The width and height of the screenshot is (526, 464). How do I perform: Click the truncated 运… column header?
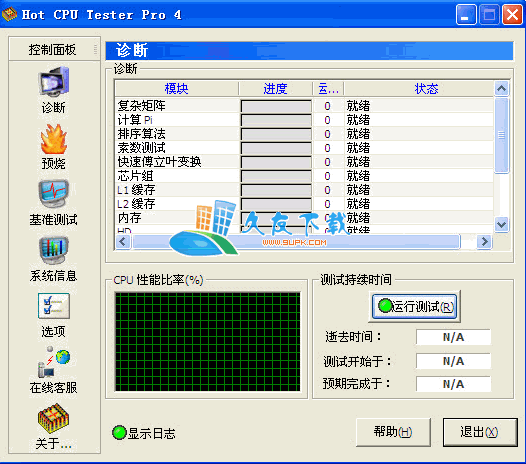pyautogui.click(x=328, y=89)
